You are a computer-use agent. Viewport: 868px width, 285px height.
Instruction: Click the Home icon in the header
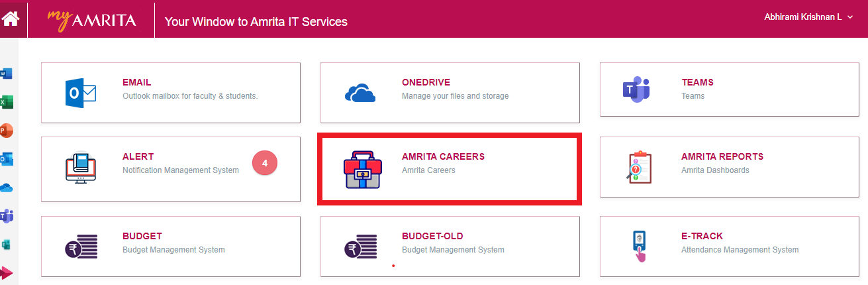tap(10, 19)
